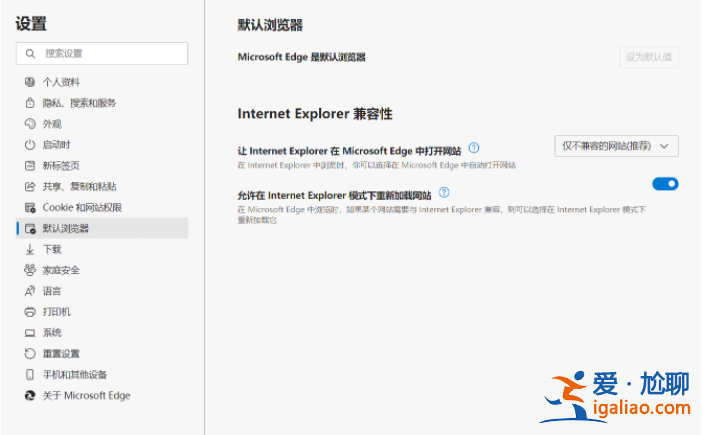Click the 设置 title in sidebar

[31, 24]
